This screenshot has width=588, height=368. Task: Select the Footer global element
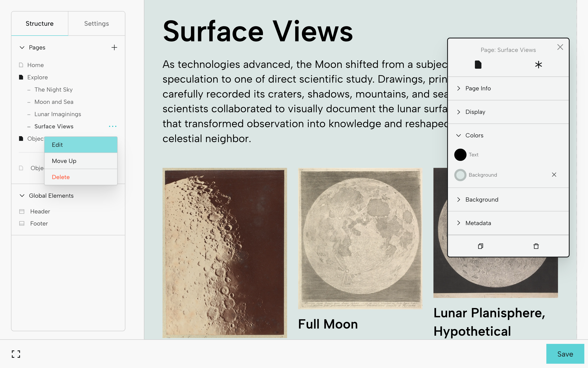coord(39,223)
